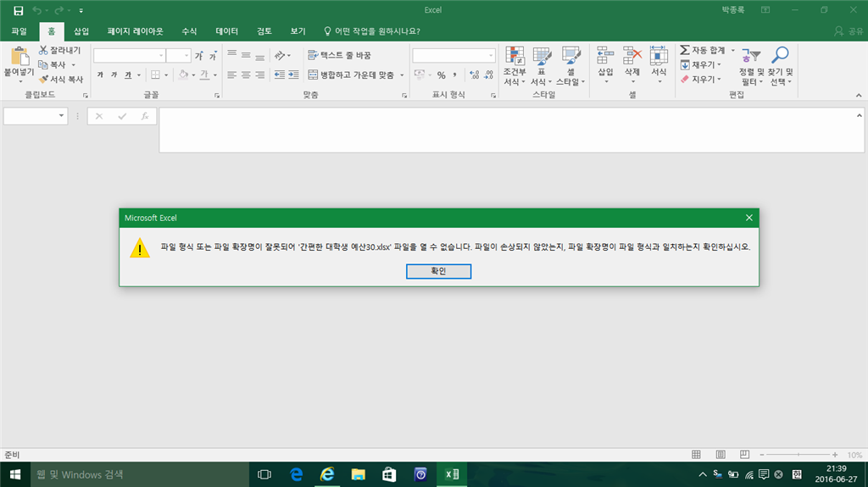Switch to the 보기 tab
The image size is (868, 487).
(298, 31)
